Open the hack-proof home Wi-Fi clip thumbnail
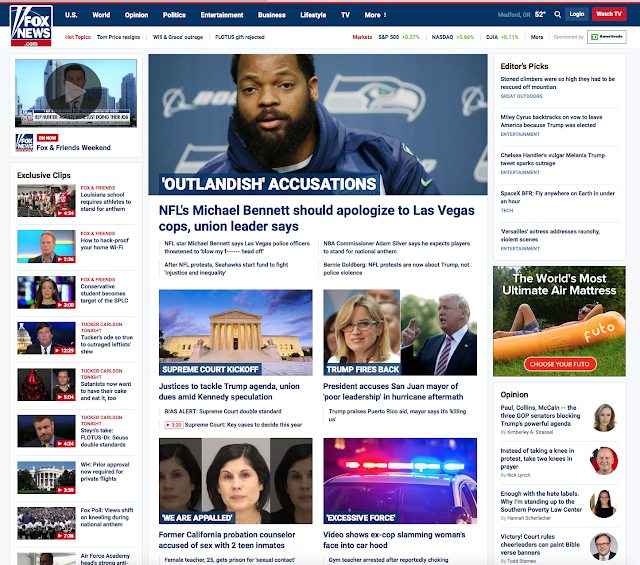Screen dimensions: 640x565 pos(46,247)
